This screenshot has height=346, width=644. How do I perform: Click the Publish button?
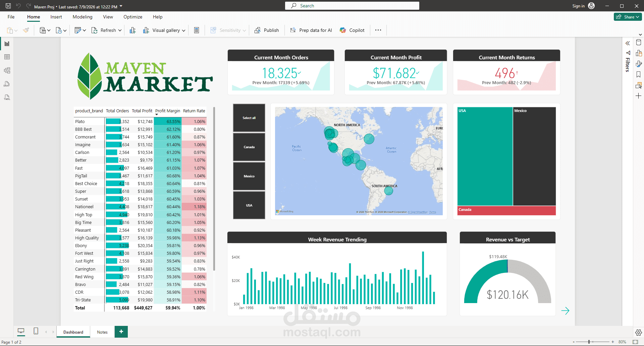point(267,30)
